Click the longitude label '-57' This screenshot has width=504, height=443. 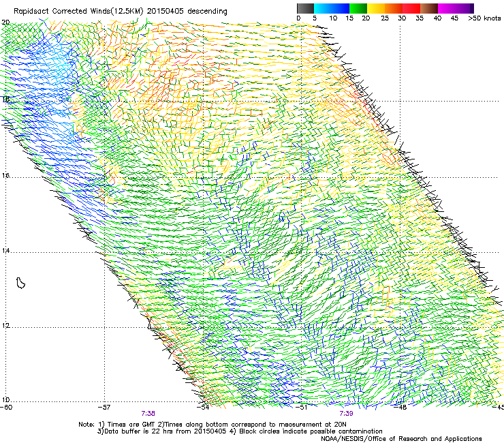104,407
